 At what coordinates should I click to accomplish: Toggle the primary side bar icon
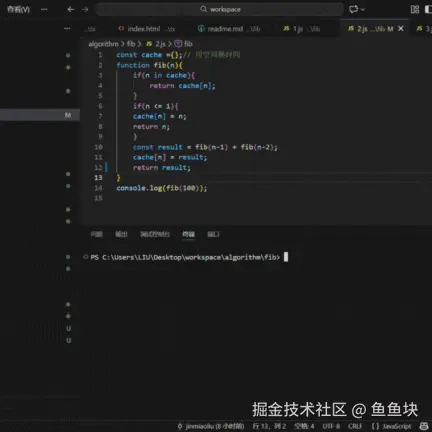click(428, 9)
